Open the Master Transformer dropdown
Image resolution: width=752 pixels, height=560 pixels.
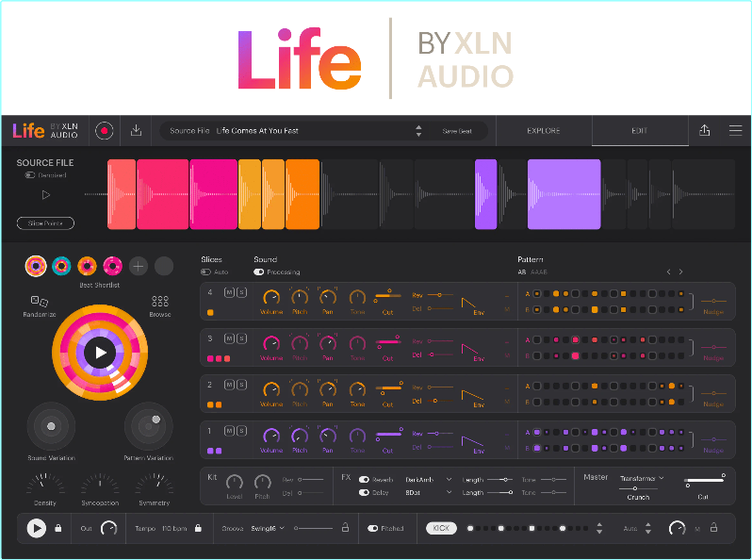(x=642, y=478)
